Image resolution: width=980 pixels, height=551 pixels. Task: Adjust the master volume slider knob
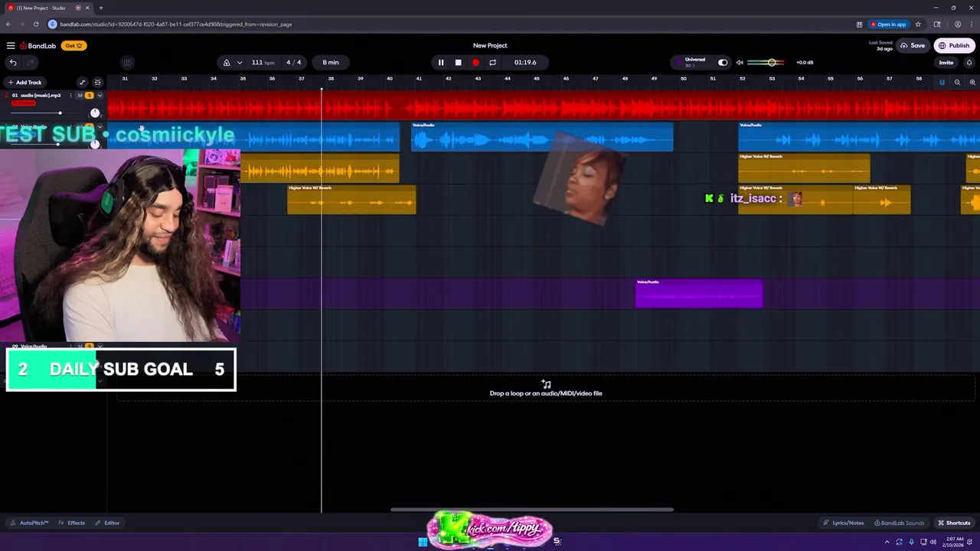[772, 63]
